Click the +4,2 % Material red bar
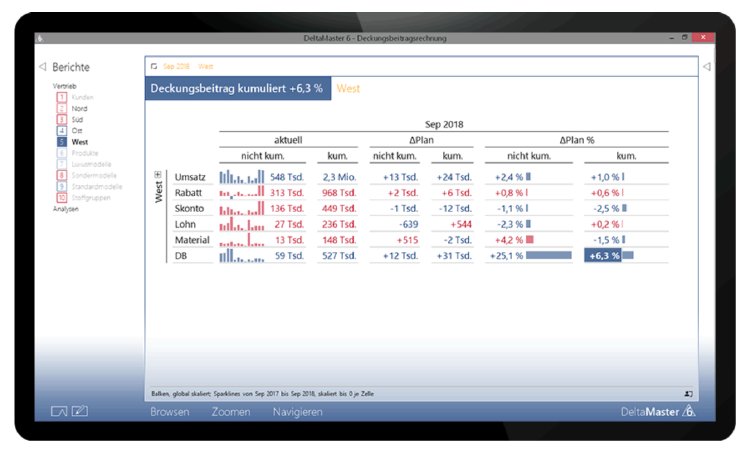The height and width of the screenshot is (449, 746). pyautogui.click(x=530, y=240)
